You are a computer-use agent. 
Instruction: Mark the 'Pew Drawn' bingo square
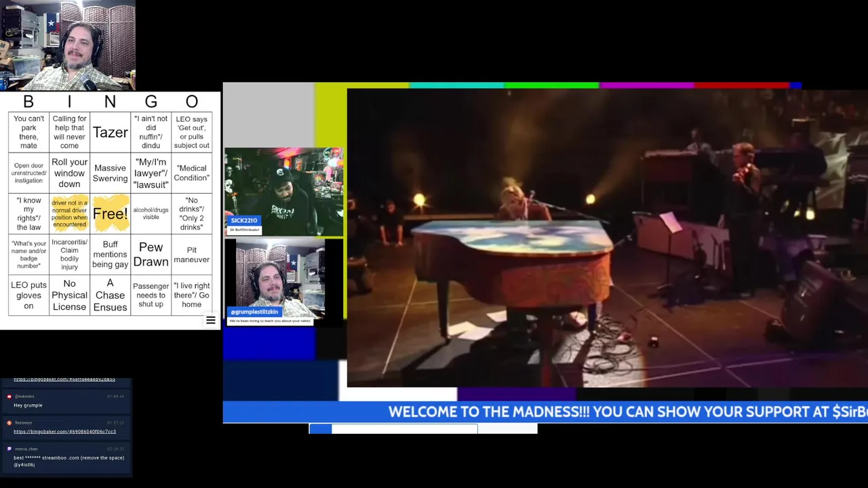click(151, 254)
